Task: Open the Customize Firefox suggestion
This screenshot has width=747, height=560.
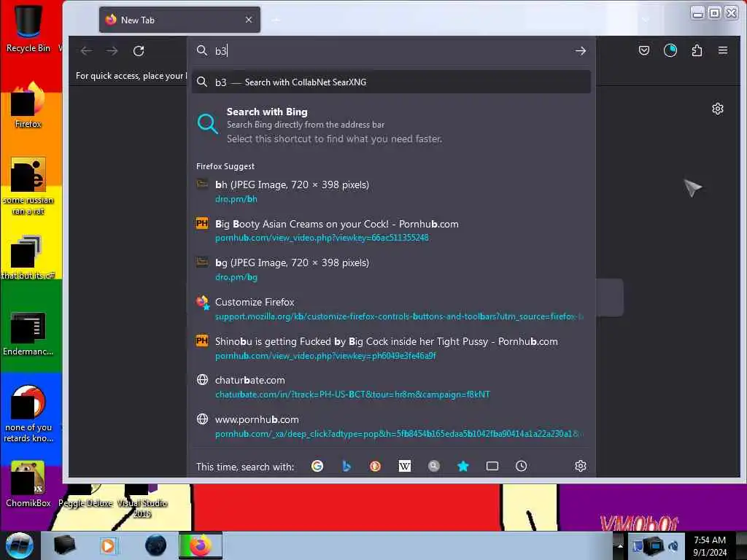Action: pos(391,308)
